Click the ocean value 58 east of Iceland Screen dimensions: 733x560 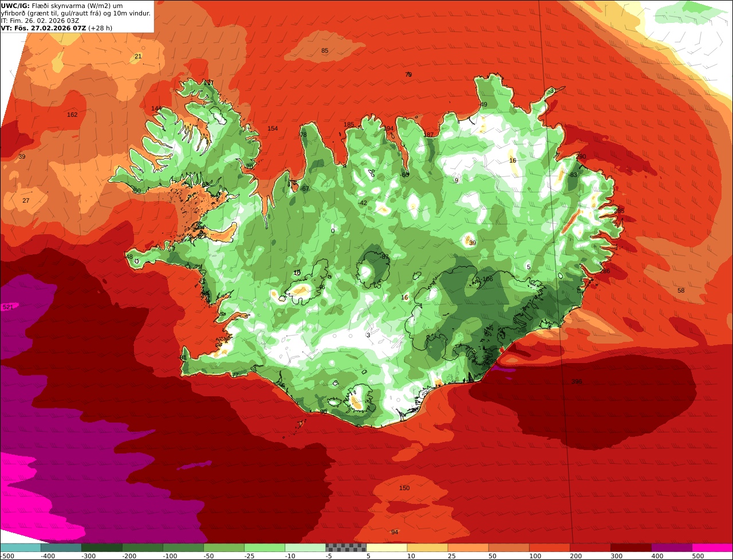point(681,290)
